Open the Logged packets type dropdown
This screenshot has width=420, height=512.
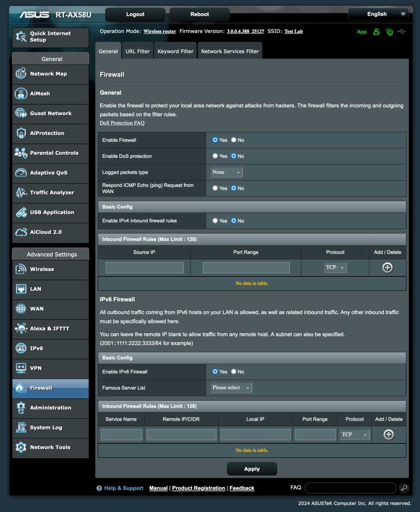[x=227, y=172]
